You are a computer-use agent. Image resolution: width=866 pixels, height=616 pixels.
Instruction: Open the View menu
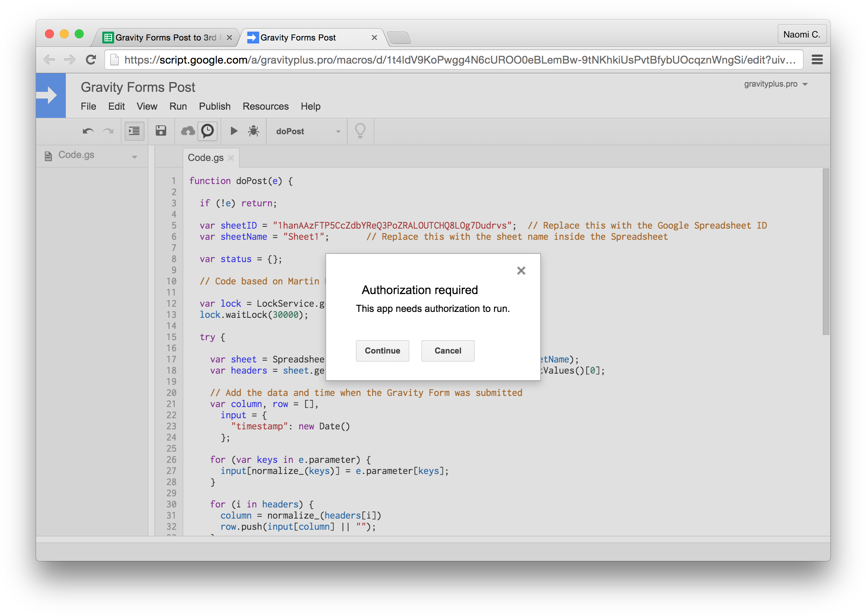[x=147, y=106]
